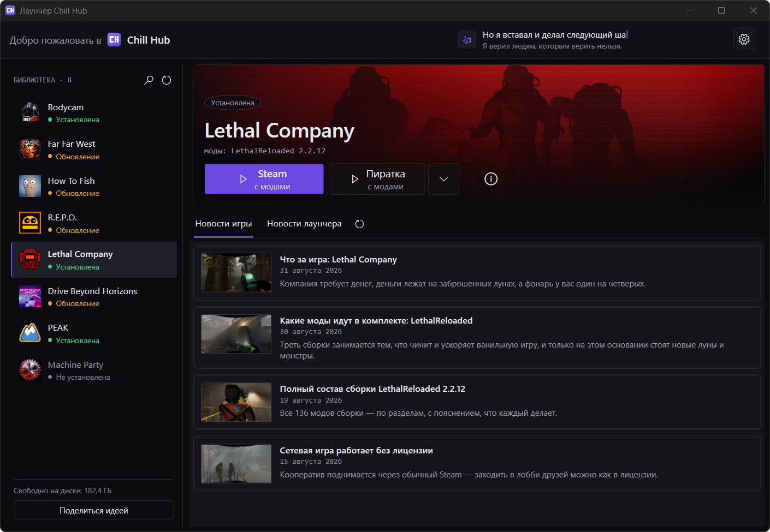Select PEAK title in library
This screenshot has width=770, height=532.
(x=58, y=328)
